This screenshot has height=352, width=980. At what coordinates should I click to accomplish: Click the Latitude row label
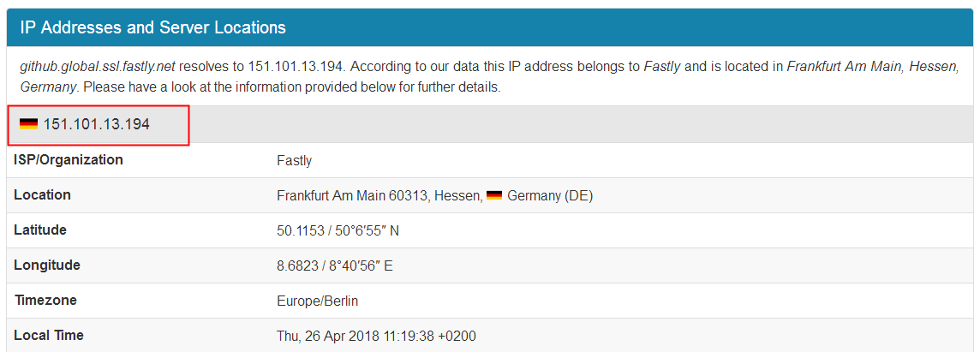pyautogui.click(x=40, y=230)
